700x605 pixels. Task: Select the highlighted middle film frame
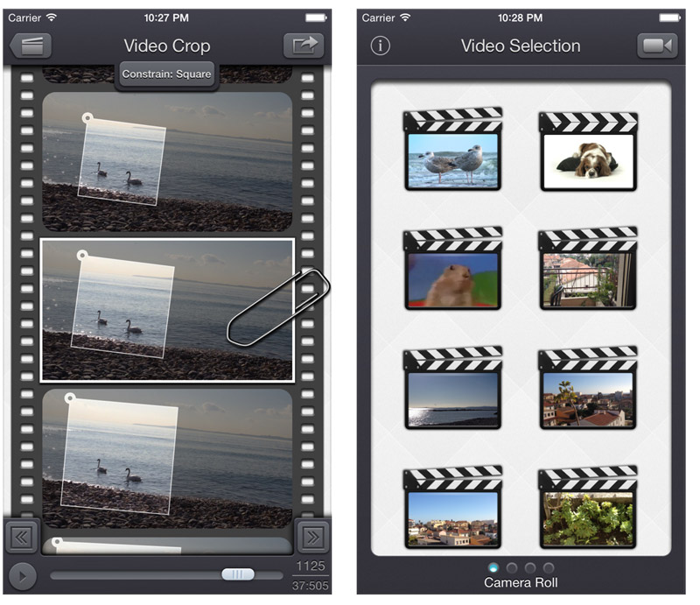[x=166, y=309]
